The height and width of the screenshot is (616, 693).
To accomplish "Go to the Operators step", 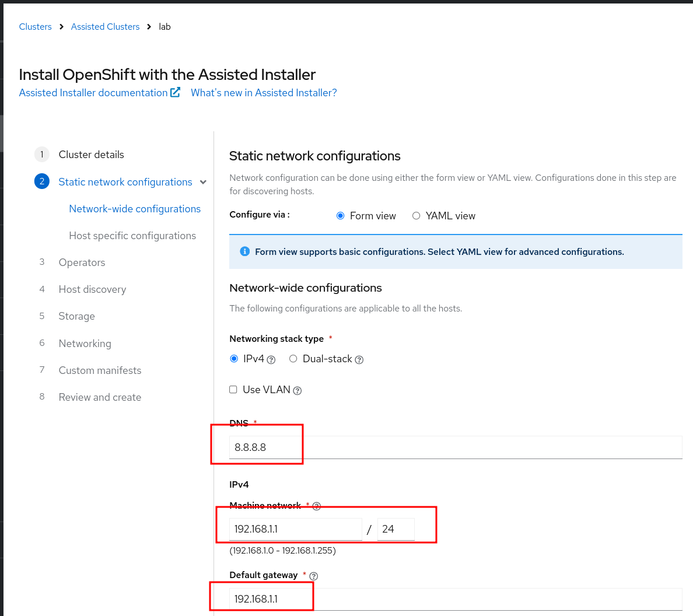I will pyautogui.click(x=82, y=262).
